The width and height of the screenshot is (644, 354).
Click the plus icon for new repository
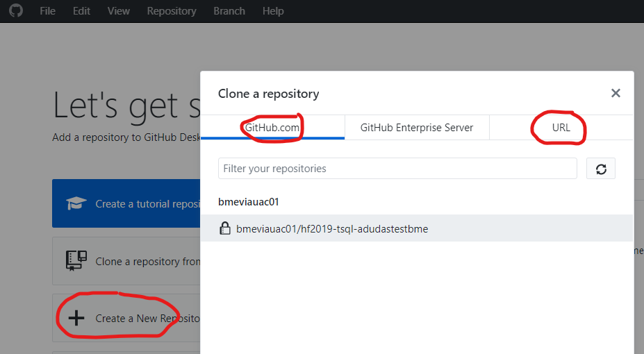click(x=76, y=319)
